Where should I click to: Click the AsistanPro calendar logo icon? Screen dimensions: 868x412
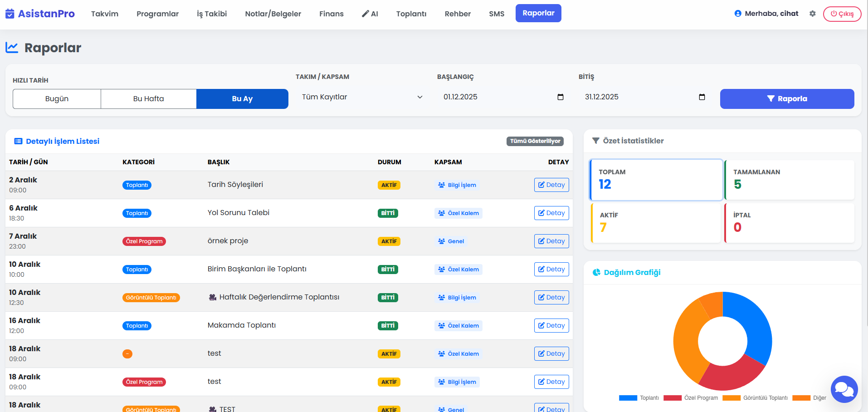[10, 14]
